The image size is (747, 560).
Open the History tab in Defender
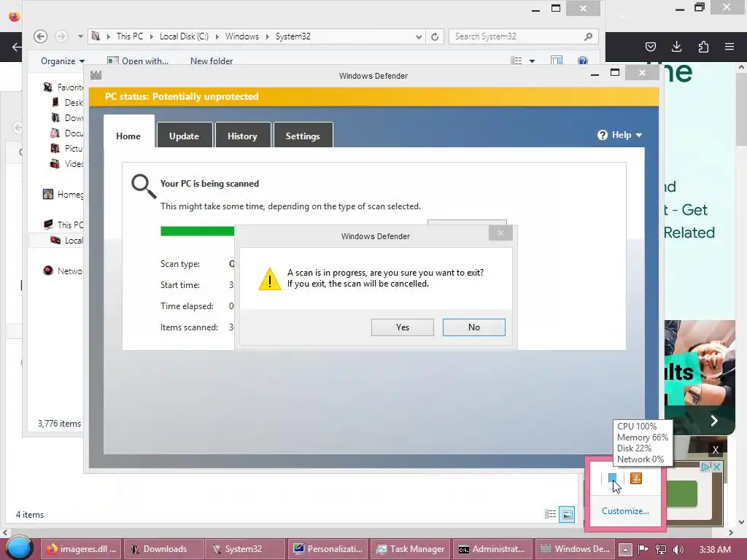click(242, 136)
